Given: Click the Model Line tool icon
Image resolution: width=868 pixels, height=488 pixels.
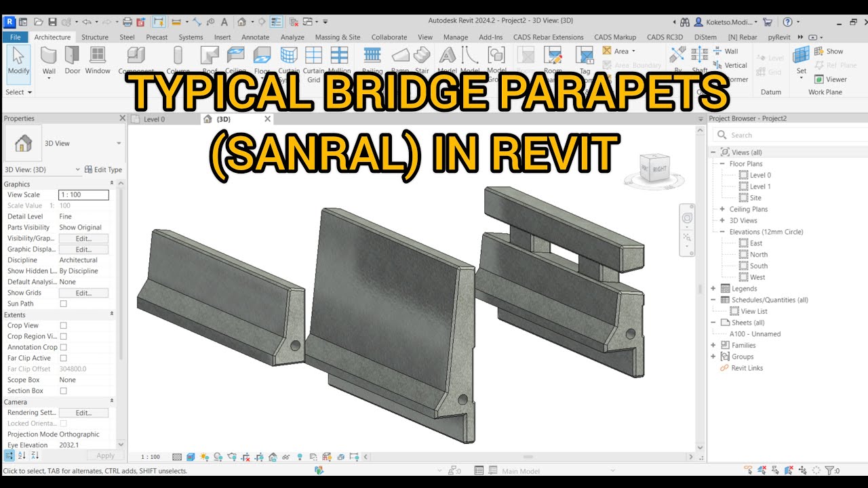Looking at the screenshot, I should [470, 56].
